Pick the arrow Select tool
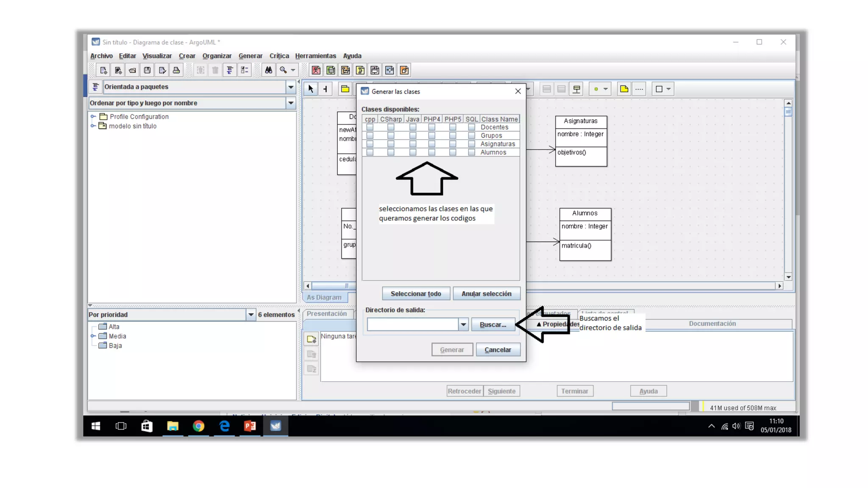 click(x=311, y=89)
